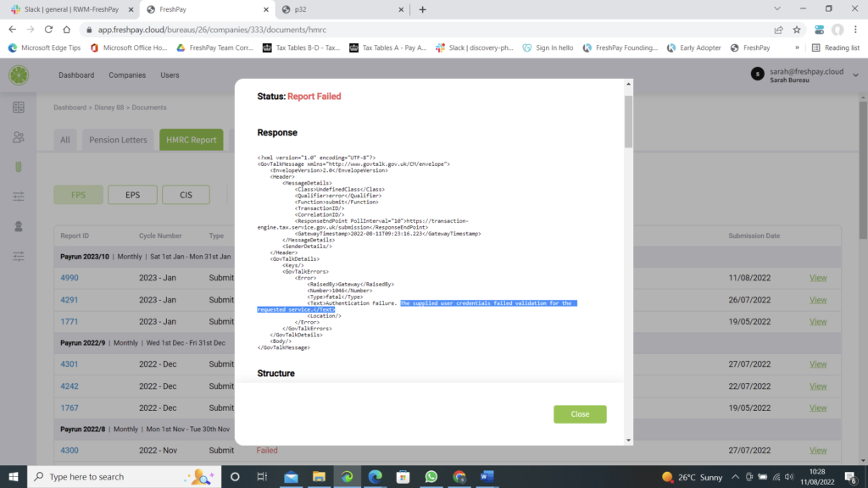Expand sarah@freshpay.cloud user menu
The width and height of the screenshot is (868, 488).
856,75
